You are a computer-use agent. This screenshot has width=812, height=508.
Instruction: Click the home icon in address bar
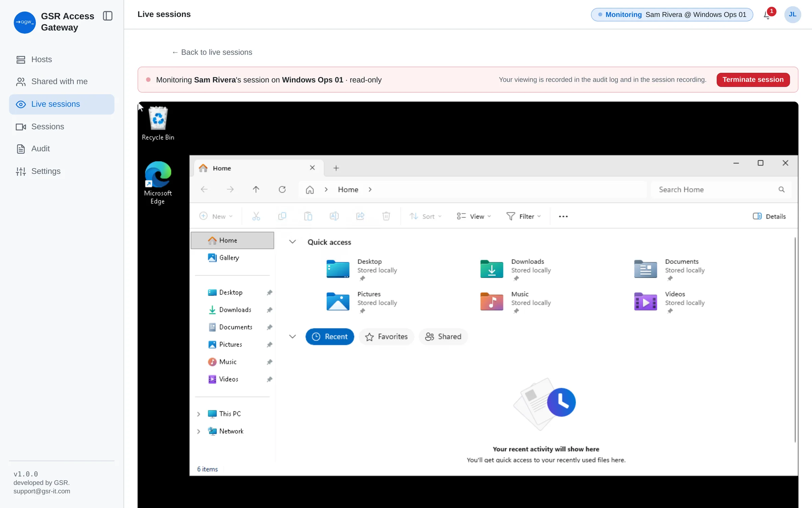pos(310,190)
